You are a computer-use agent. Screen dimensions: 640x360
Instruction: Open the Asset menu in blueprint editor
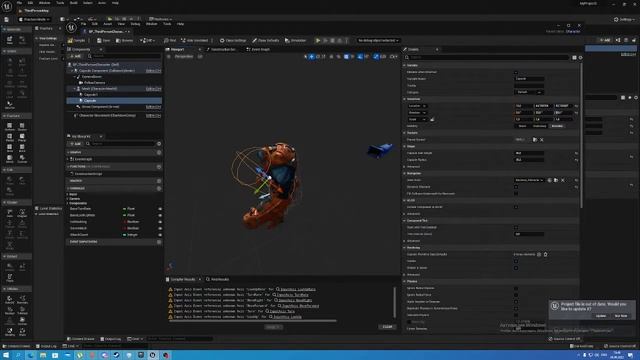click(x=107, y=24)
